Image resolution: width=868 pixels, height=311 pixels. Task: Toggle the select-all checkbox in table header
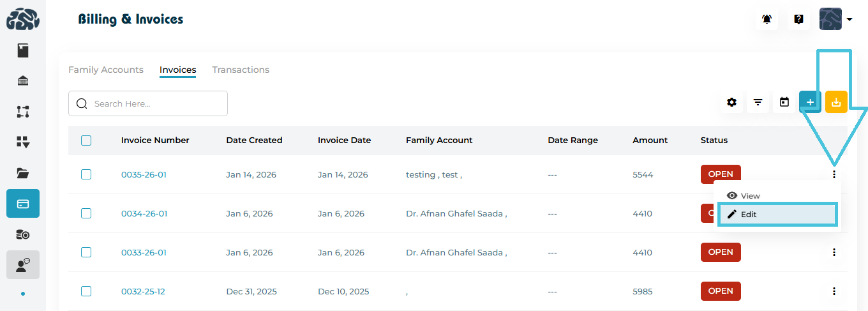click(x=86, y=140)
